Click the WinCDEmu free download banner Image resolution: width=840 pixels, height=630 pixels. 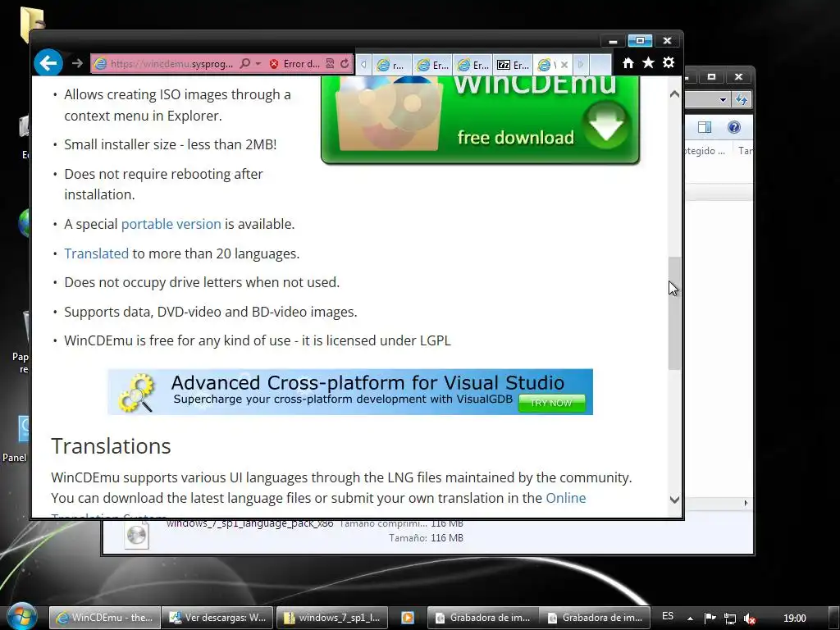point(480,120)
